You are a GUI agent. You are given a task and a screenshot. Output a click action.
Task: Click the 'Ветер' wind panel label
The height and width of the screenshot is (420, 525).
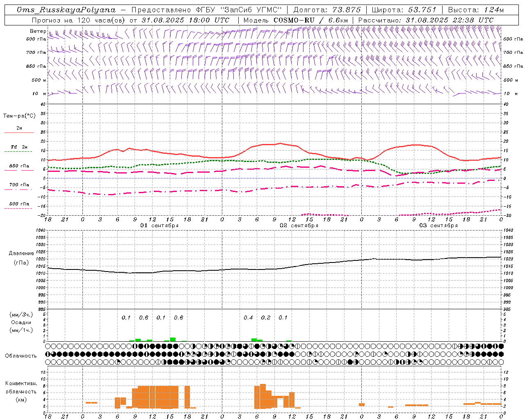(38, 31)
